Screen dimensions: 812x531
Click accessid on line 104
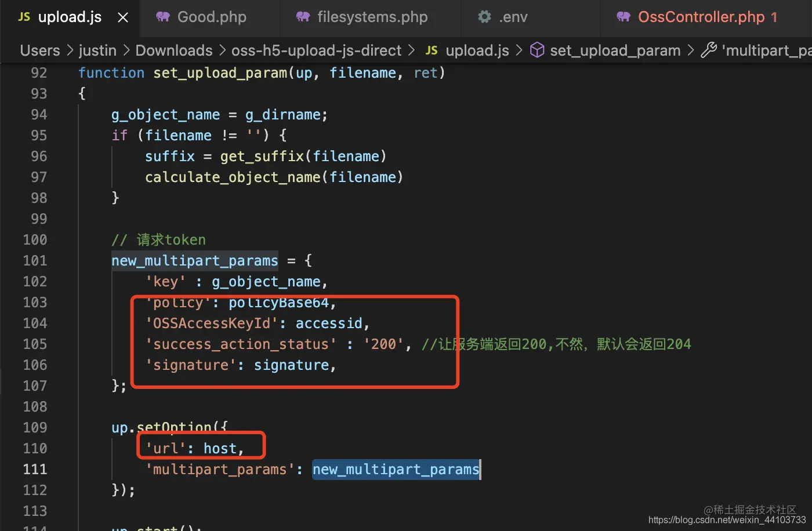[329, 323]
